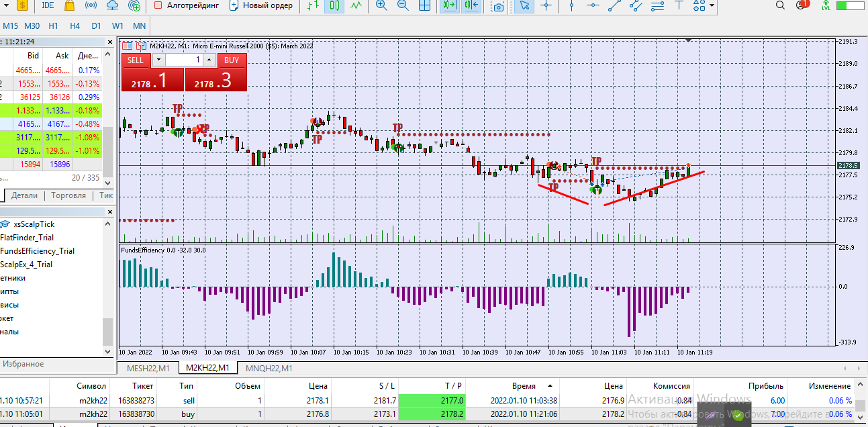This screenshot has width=868, height=427.
Task: Select the H1 timeframe
Action: (54, 26)
